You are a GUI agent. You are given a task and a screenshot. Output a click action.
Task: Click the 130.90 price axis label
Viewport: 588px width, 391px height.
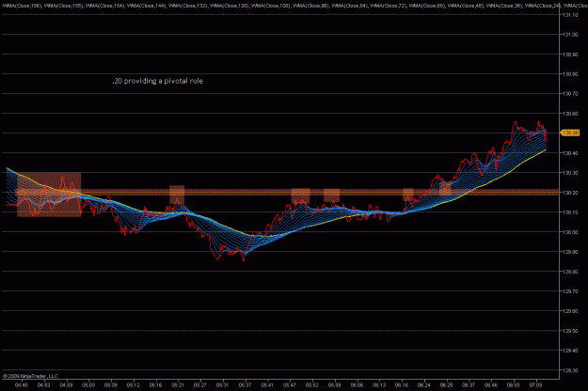[569, 55]
